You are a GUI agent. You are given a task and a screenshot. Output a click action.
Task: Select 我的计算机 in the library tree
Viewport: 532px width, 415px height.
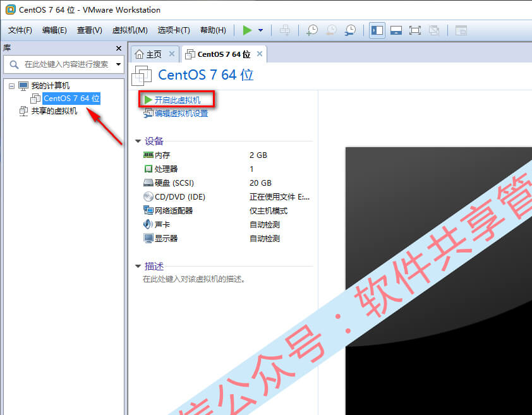(50, 85)
